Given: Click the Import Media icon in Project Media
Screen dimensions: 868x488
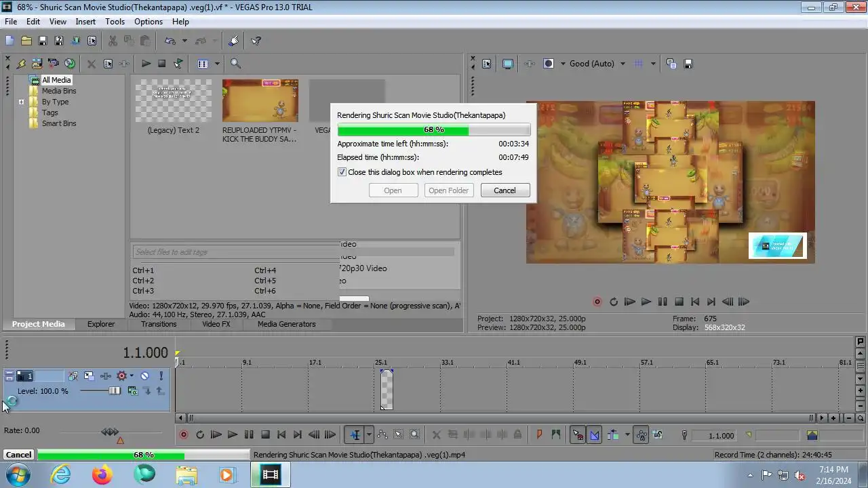Looking at the screenshot, I should (37, 64).
